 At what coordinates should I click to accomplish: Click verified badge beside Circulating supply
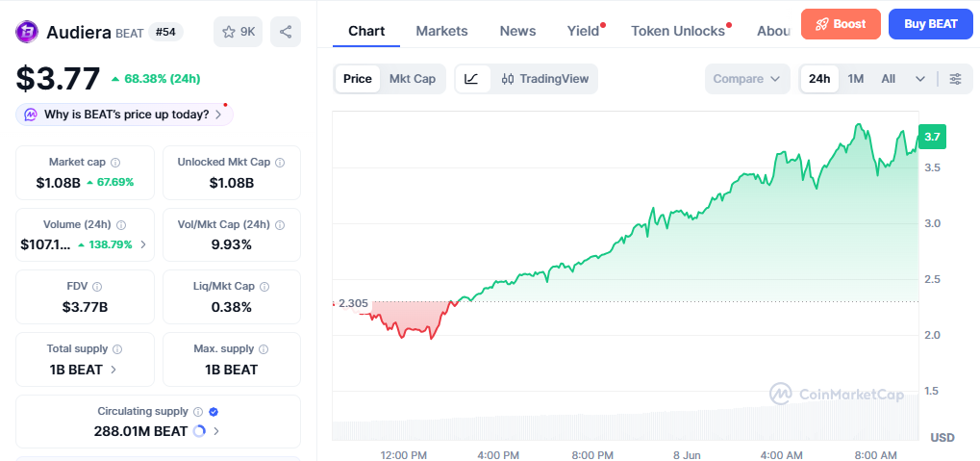214,412
